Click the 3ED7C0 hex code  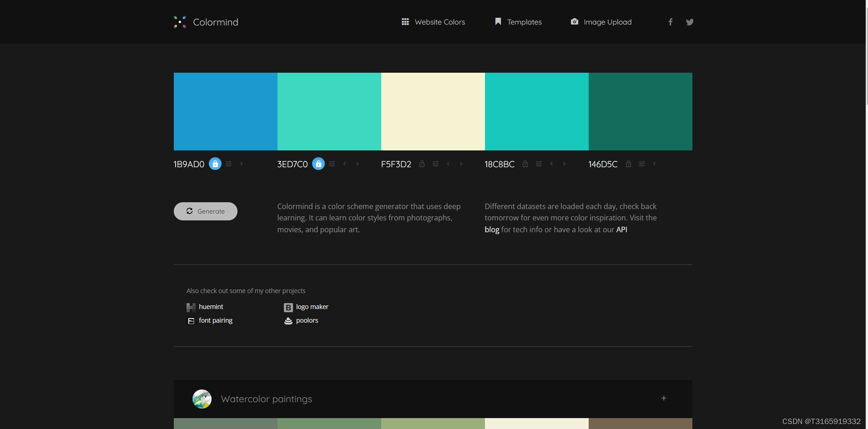[293, 164]
